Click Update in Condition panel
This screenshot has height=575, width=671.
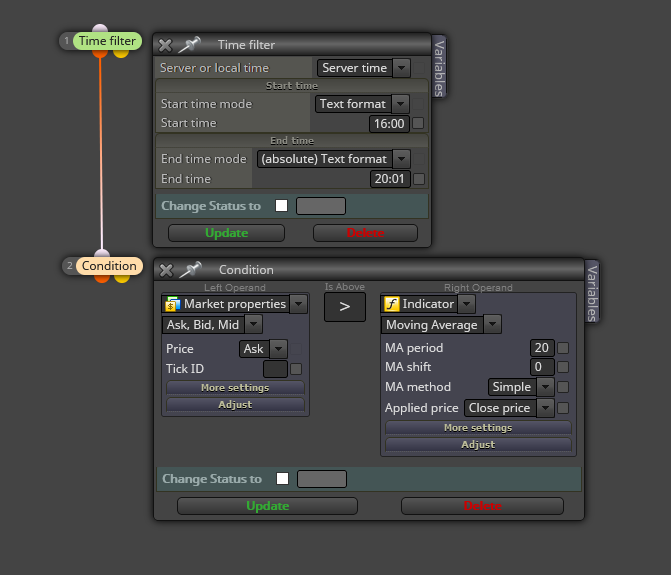267,506
